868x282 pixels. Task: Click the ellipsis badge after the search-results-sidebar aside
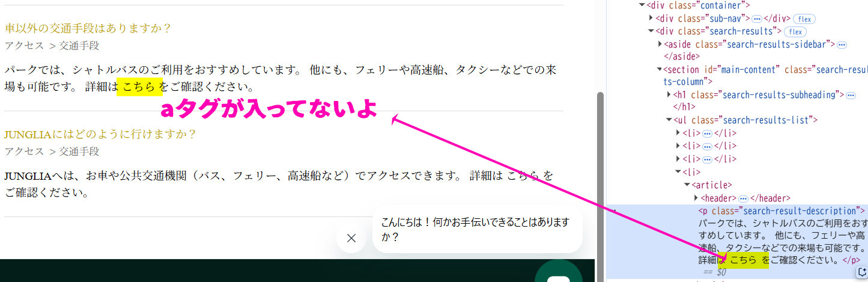(x=842, y=44)
